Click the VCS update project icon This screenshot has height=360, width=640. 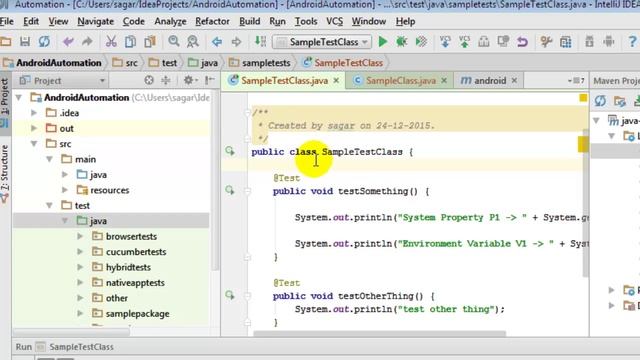click(445, 42)
